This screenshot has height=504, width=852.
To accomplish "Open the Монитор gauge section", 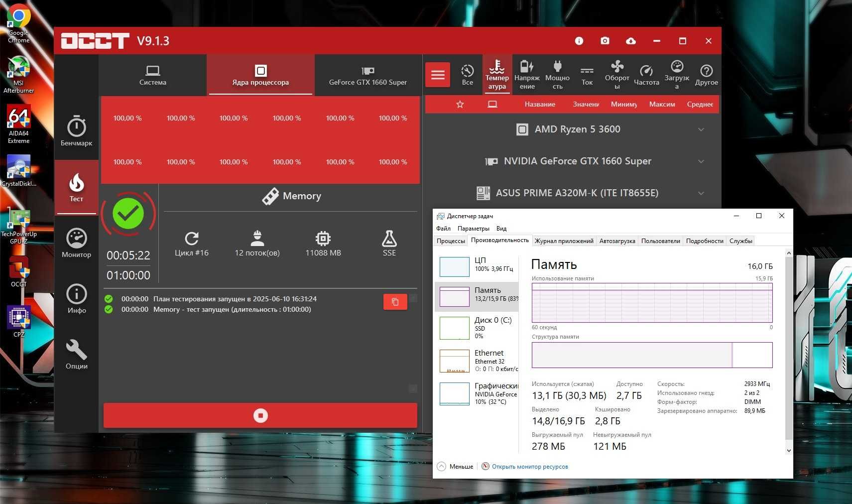I will [76, 243].
